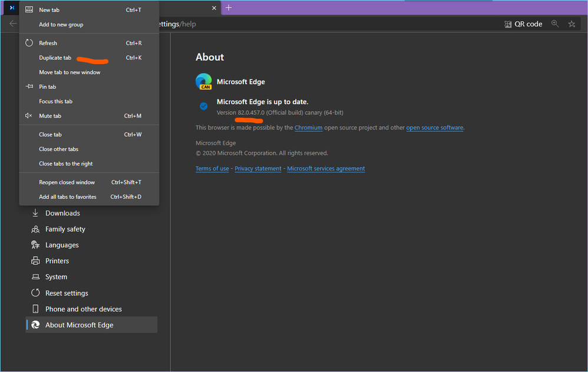Click the Family safety people icon
Image resolution: width=588 pixels, height=372 pixels.
tap(35, 229)
